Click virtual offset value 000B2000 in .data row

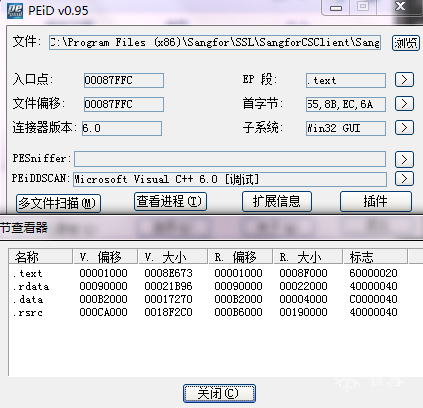[103, 299]
